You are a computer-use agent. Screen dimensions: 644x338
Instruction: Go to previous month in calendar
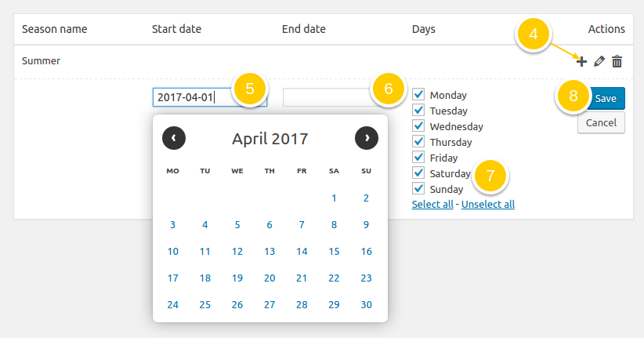174,138
